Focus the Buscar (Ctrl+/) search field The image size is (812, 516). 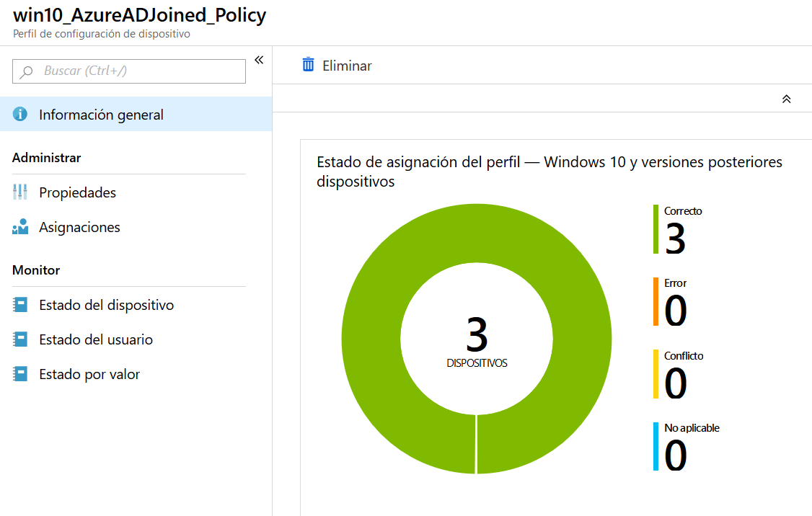[129, 71]
